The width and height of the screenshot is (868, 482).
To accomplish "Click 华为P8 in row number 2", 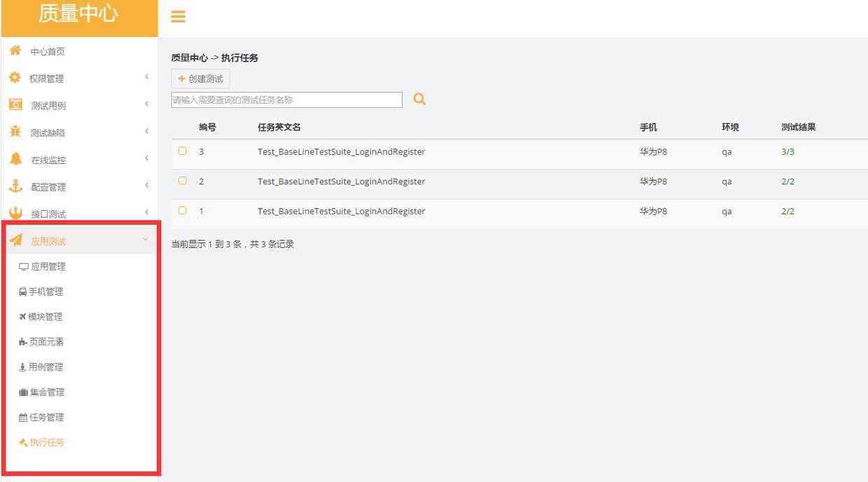I will point(653,181).
